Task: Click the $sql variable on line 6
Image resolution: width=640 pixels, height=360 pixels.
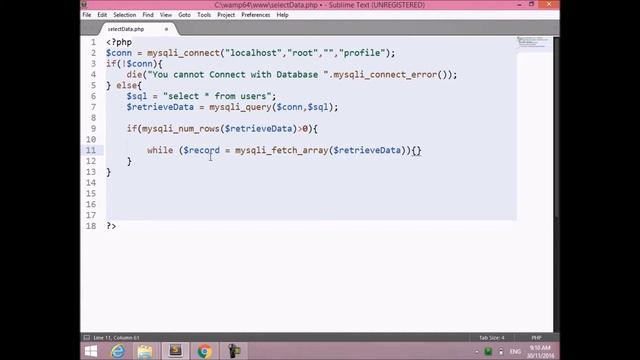Action: [x=137, y=96]
